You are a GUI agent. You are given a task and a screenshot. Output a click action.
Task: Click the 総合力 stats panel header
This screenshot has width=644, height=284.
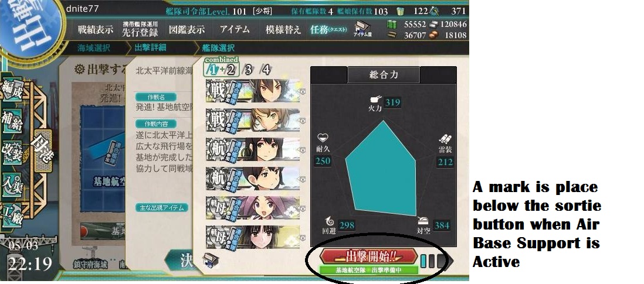384,75
